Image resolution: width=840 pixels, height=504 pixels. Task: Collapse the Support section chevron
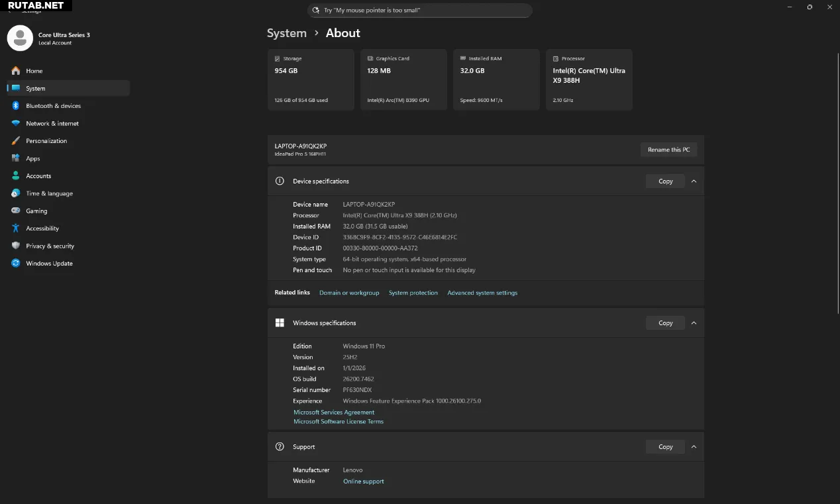point(694,447)
